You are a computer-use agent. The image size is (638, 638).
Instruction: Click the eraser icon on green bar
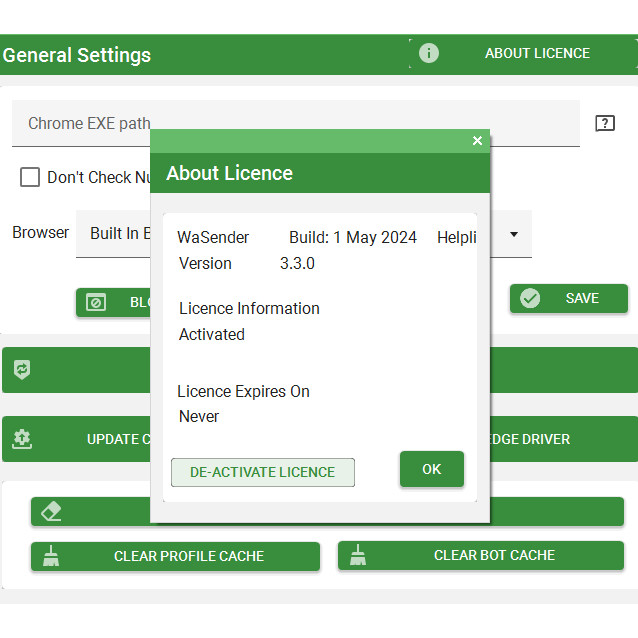pos(51,511)
